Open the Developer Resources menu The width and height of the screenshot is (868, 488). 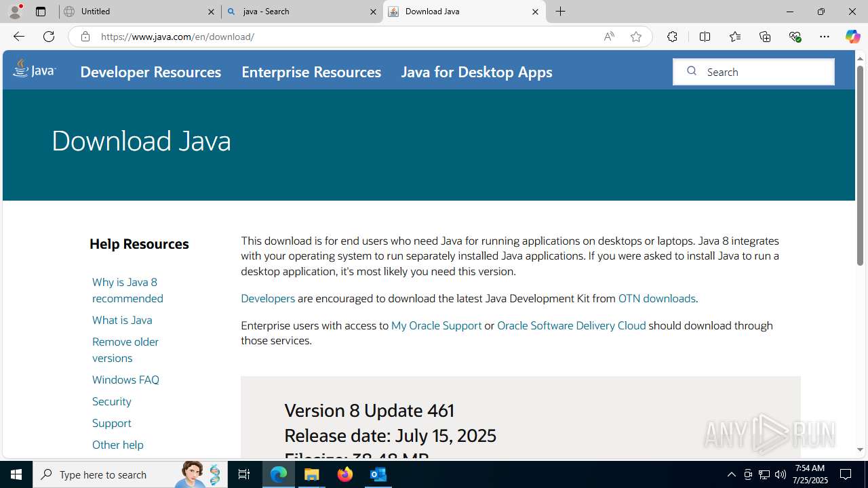coord(151,72)
